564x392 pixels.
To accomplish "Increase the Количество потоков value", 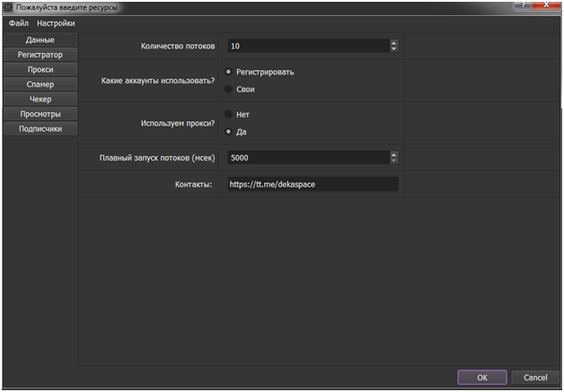I will tap(393, 43).
